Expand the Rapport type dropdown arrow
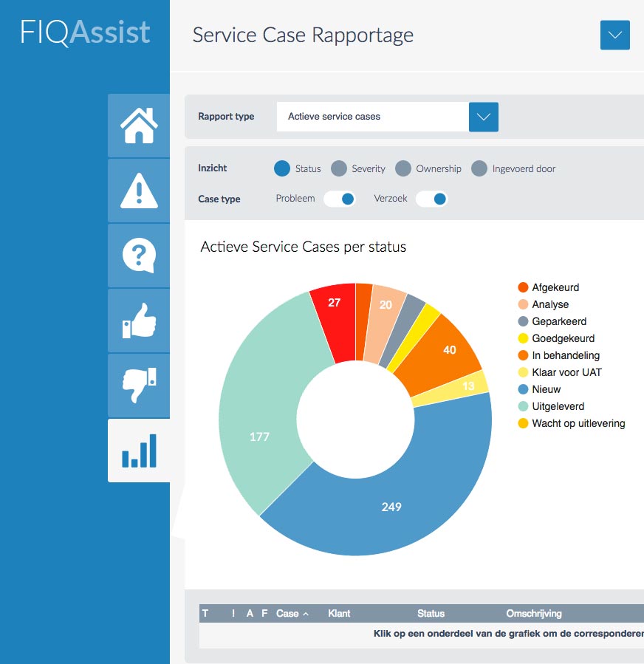Screen dimensions: 644x664 coord(484,117)
